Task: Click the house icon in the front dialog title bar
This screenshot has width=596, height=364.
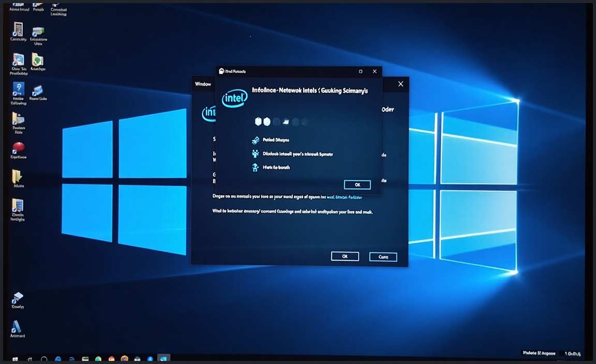Action: pos(221,71)
